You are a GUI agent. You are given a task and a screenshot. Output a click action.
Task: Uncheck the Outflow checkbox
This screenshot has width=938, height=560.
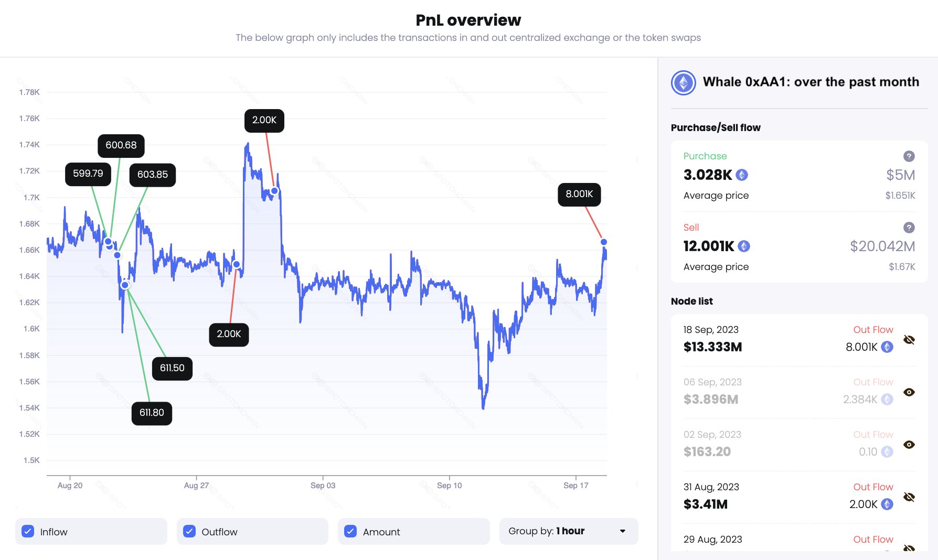click(x=189, y=532)
